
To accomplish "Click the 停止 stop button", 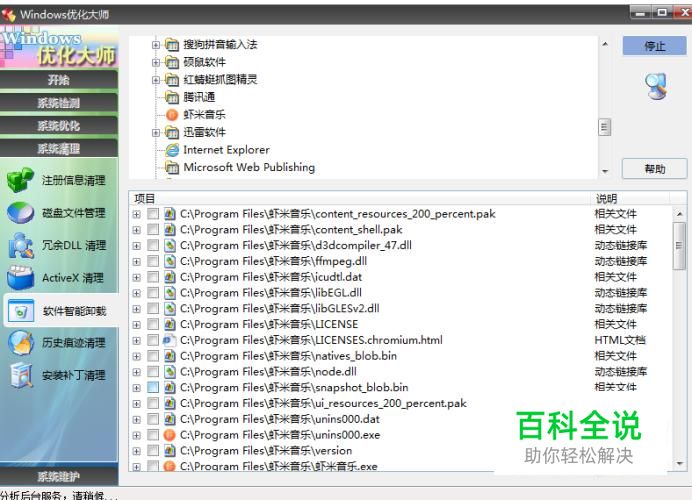I will pos(654,46).
